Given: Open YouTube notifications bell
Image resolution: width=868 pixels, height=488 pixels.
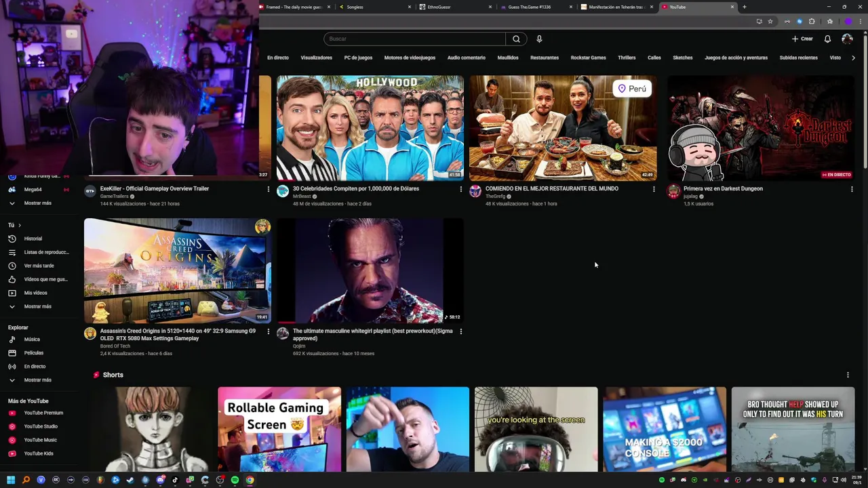Looking at the screenshot, I should (827, 39).
